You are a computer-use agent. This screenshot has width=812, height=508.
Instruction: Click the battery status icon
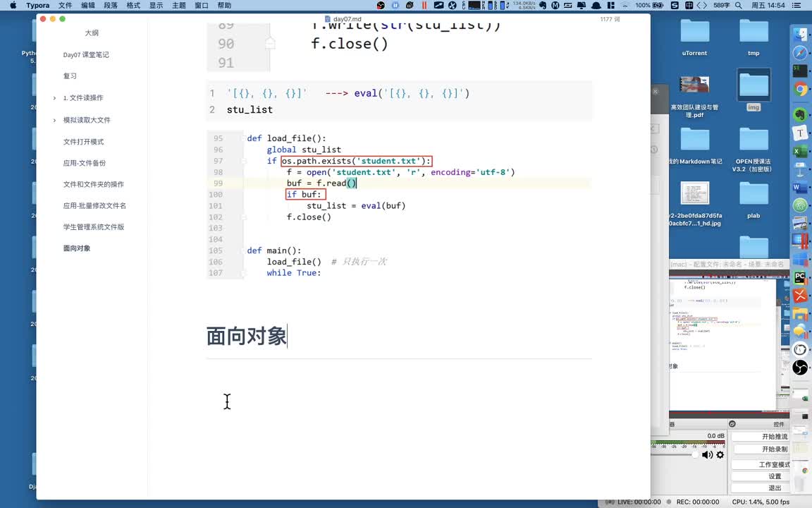click(658, 5)
